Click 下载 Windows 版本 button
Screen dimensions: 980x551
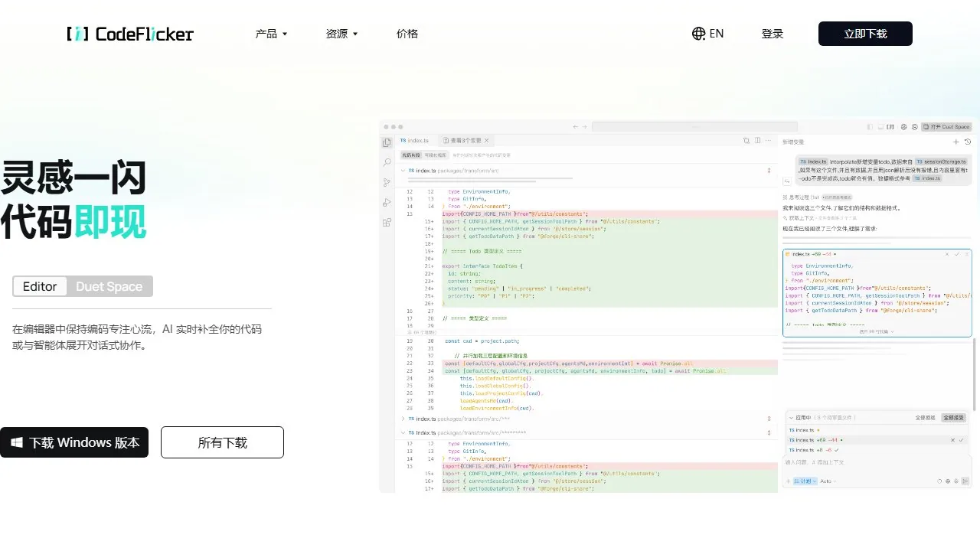74,442
